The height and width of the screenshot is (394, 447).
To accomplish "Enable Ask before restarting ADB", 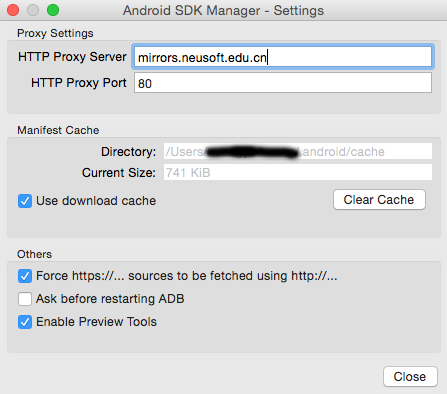I will point(25,299).
